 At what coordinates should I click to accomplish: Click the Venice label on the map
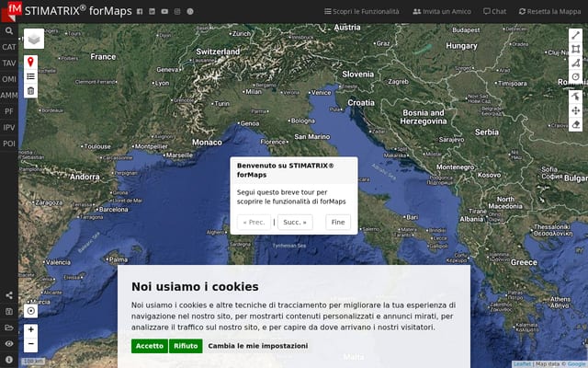point(321,92)
